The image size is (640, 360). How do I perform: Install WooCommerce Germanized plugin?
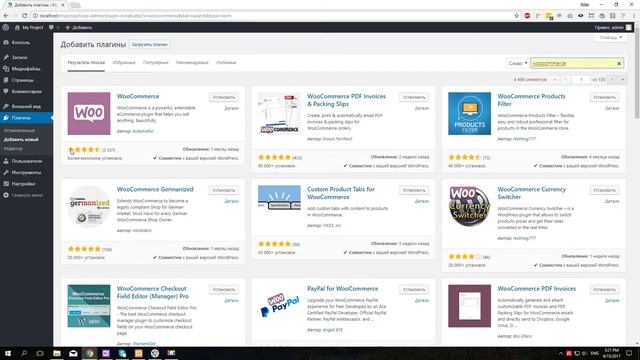pyautogui.click(x=224, y=190)
